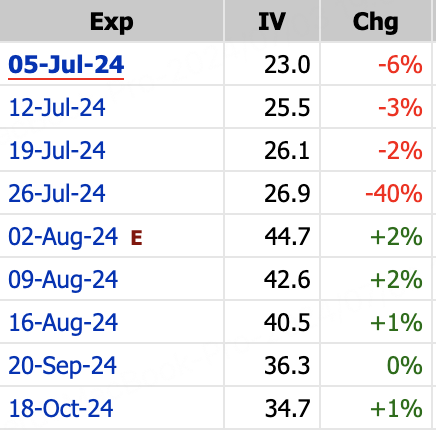Screen dimensions: 436x430
Task: Open the 05-Jul-24 expiration link
Action: (66, 65)
